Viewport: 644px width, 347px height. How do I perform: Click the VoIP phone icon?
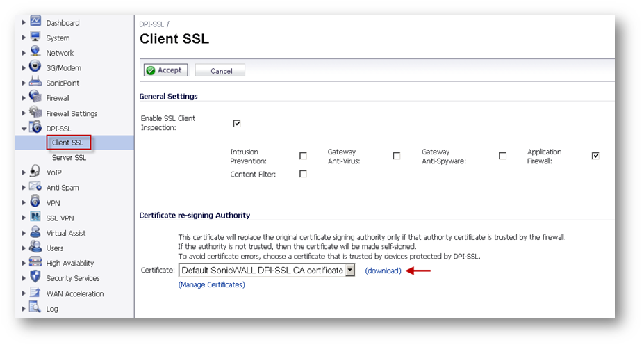pos(35,172)
